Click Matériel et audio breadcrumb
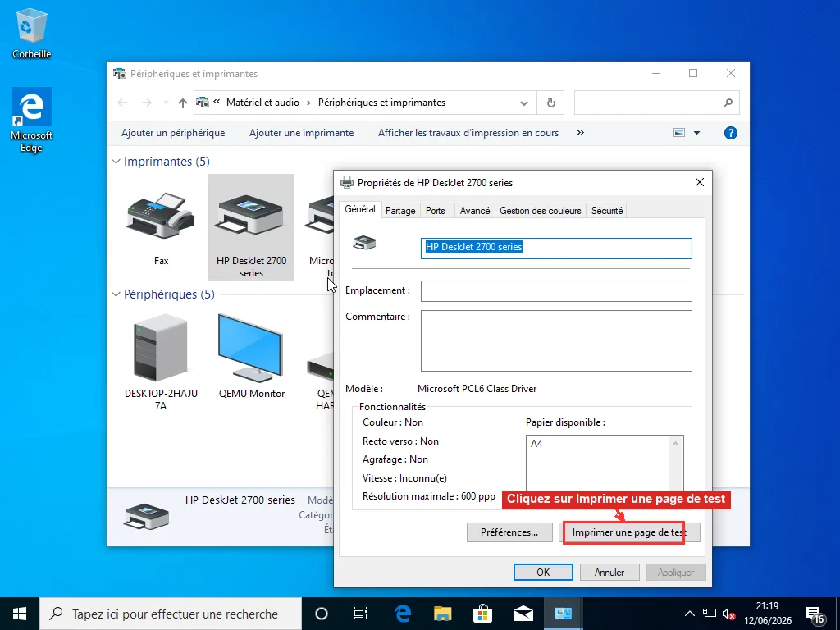Screen dimensions: 840x630 [x=262, y=103]
